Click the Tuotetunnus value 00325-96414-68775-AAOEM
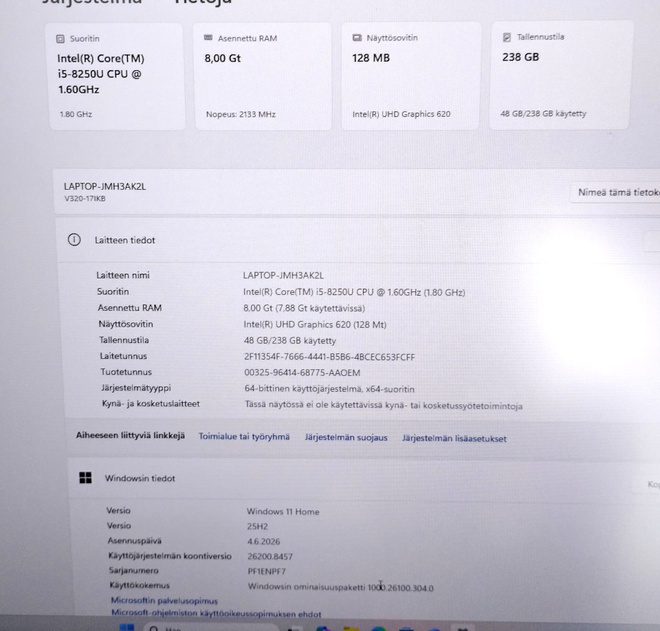The image size is (660, 631). (x=302, y=373)
